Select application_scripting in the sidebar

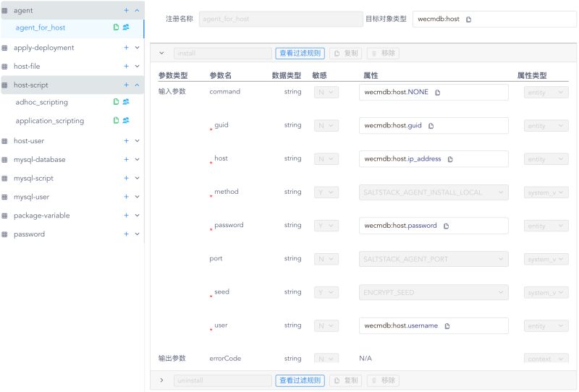(50, 121)
